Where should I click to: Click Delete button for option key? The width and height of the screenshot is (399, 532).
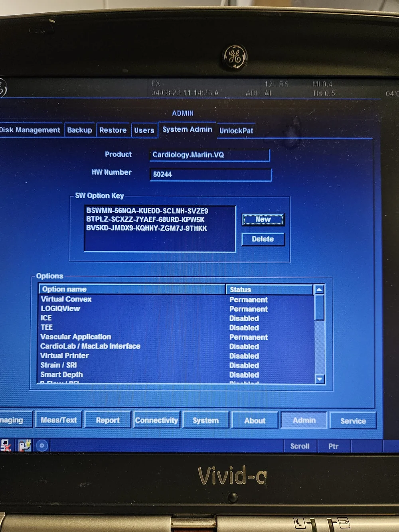click(x=263, y=239)
